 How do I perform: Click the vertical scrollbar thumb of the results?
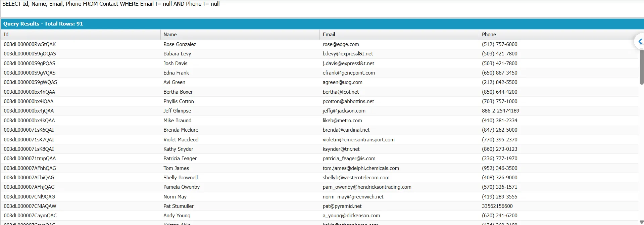[642, 66]
